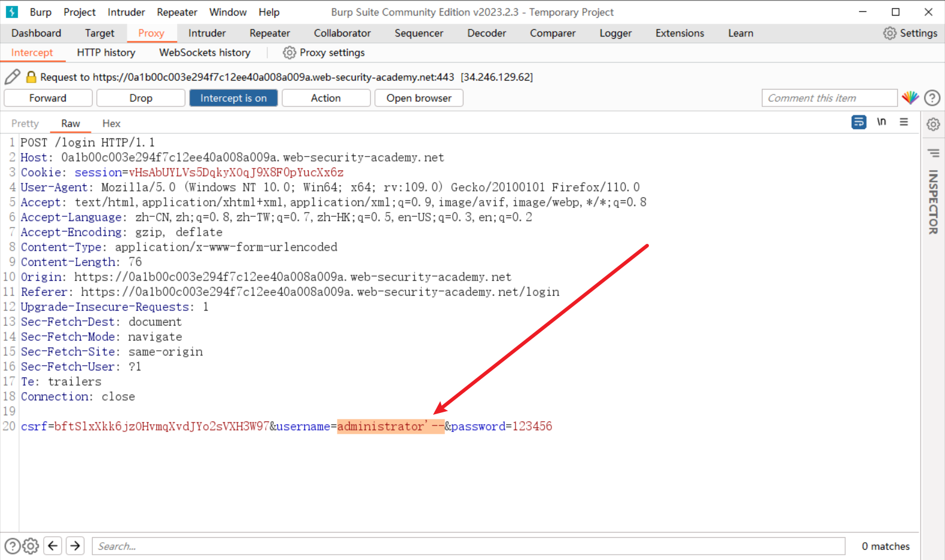
Task: Click the help question mark near comment field
Action: [x=932, y=98]
